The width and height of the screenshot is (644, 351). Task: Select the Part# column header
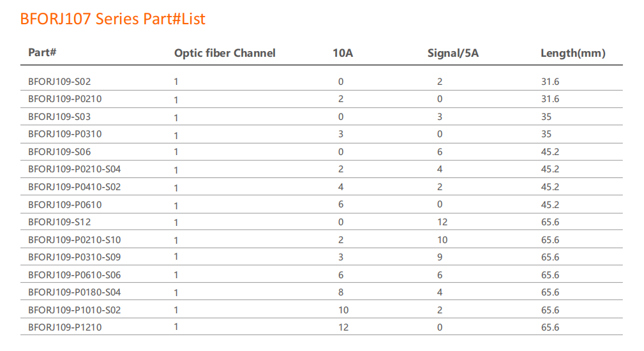tap(43, 52)
